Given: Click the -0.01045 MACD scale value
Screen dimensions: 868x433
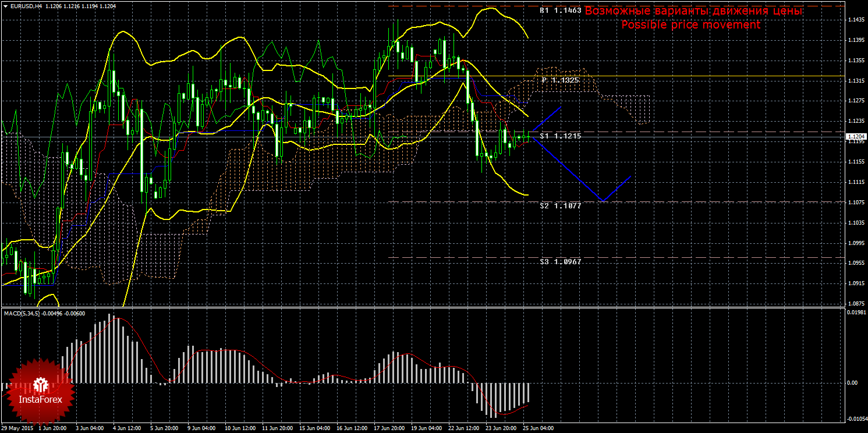Looking at the screenshot, I should coord(856,419).
